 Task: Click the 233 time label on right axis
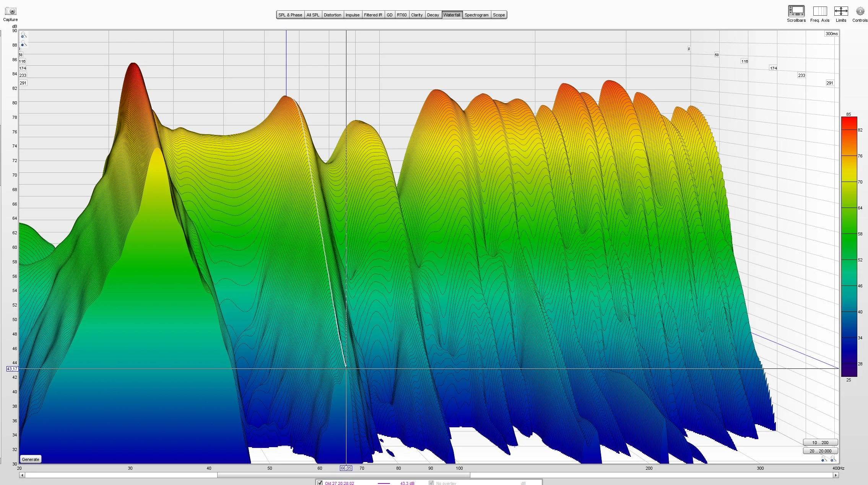tap(801, 75)
